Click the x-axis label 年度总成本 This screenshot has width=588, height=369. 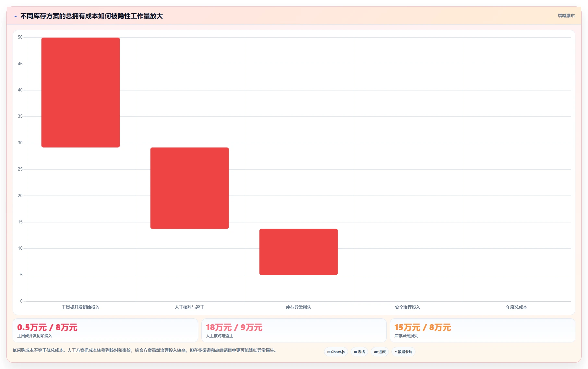pyautogui.click(x=516, y=307)
